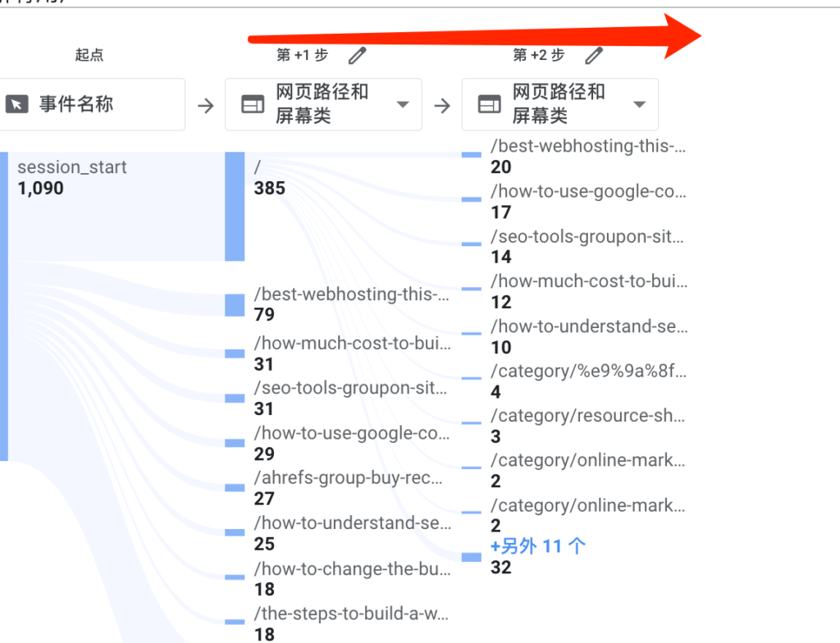Click the cursor icon in 事件名称 box
This screenshot has width=840, height=643.
click(x=16, y=104)
